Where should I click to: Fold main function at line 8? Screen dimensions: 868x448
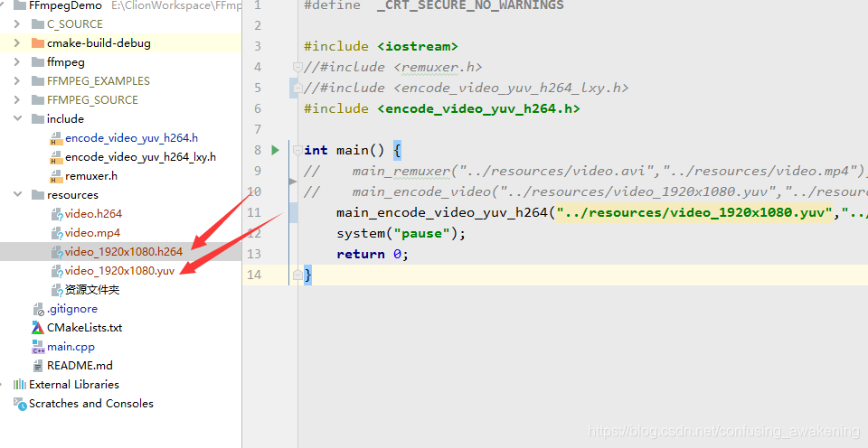297,150
